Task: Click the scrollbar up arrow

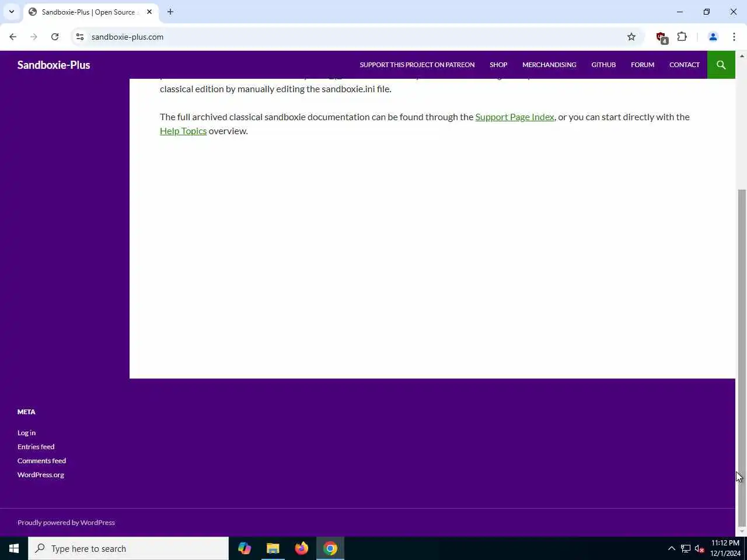Action: [742, 56]
